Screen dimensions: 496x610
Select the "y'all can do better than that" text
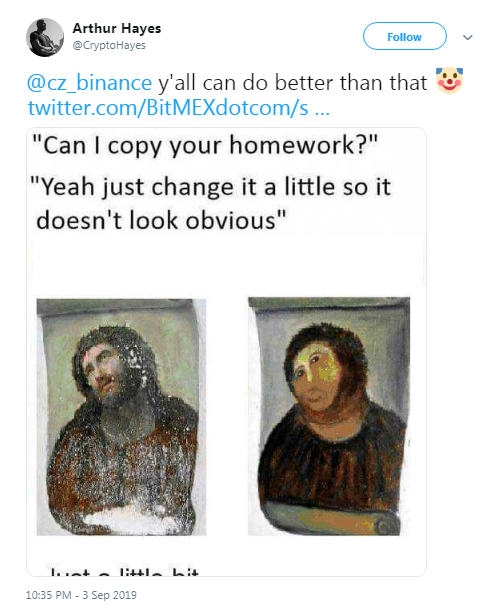coord(293,83)
